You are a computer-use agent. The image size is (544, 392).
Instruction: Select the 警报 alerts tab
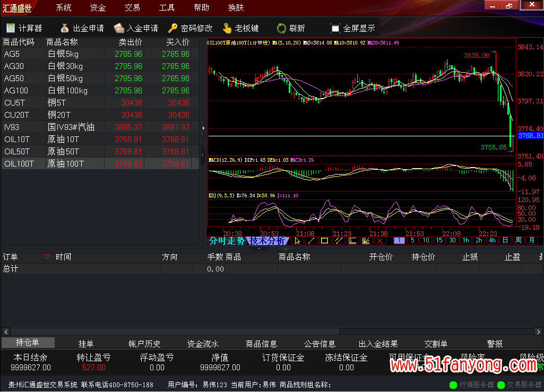point(495,344)
